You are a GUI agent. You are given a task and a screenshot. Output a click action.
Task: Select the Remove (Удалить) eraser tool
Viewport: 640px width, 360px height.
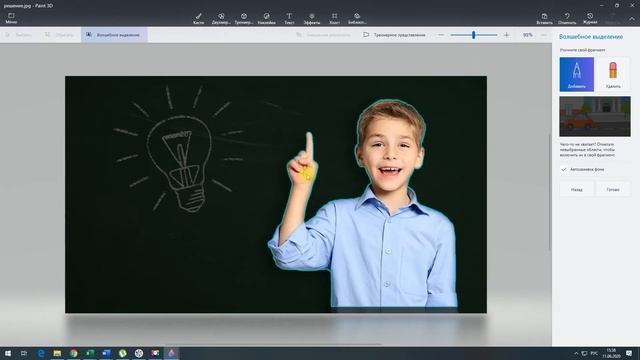(613, 74)
